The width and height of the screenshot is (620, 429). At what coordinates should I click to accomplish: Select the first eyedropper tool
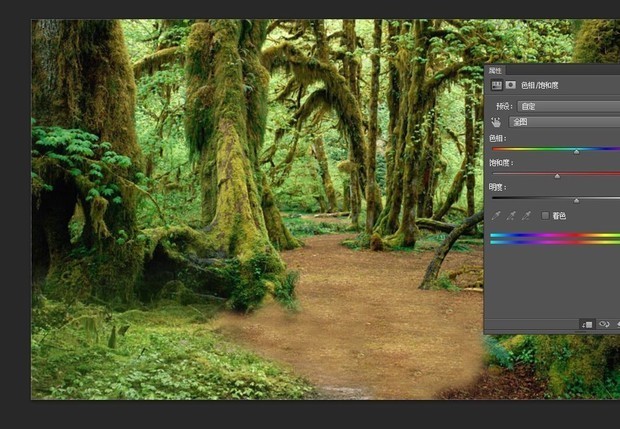coord(497,215)
